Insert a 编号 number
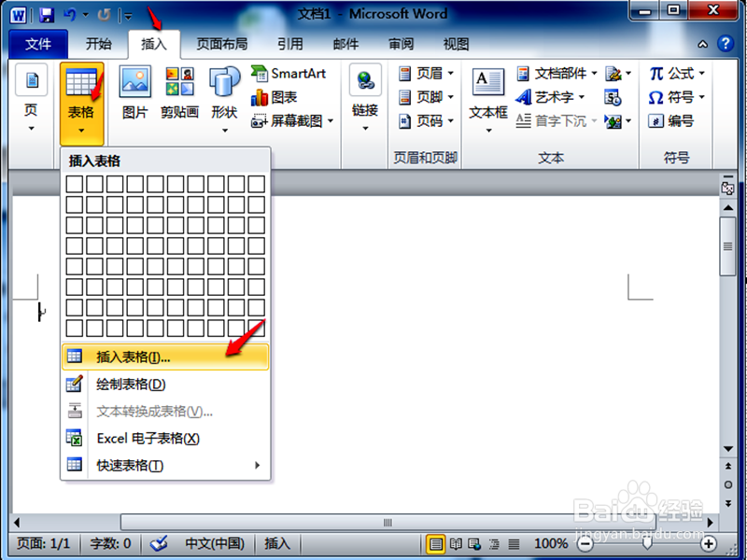 coord(670,121)
